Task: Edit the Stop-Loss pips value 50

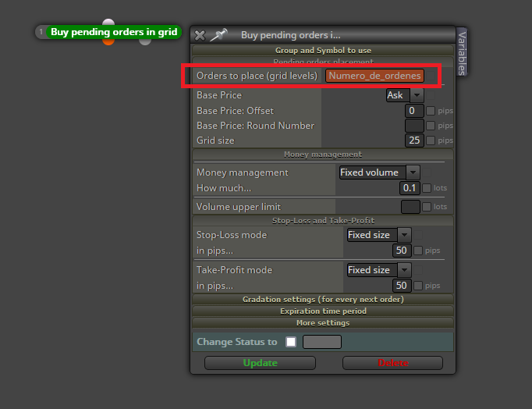Action: pos(402,251)
